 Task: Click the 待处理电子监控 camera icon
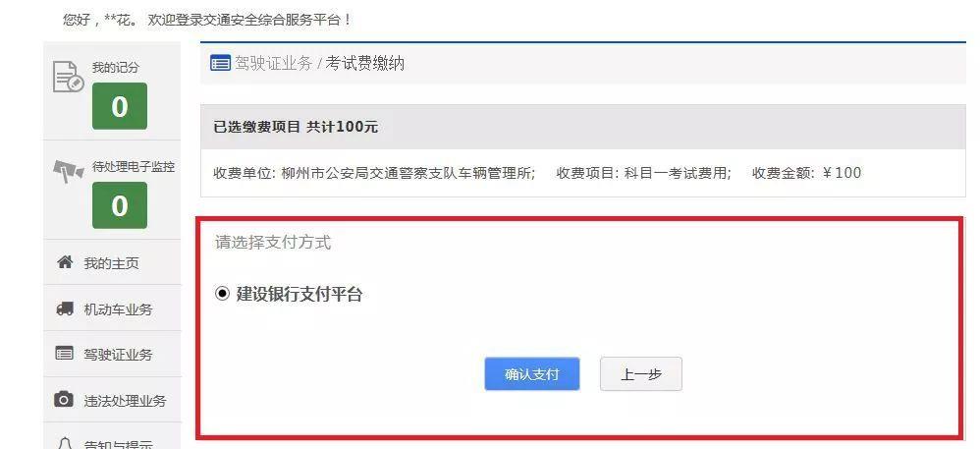click(x=68, y=170)
